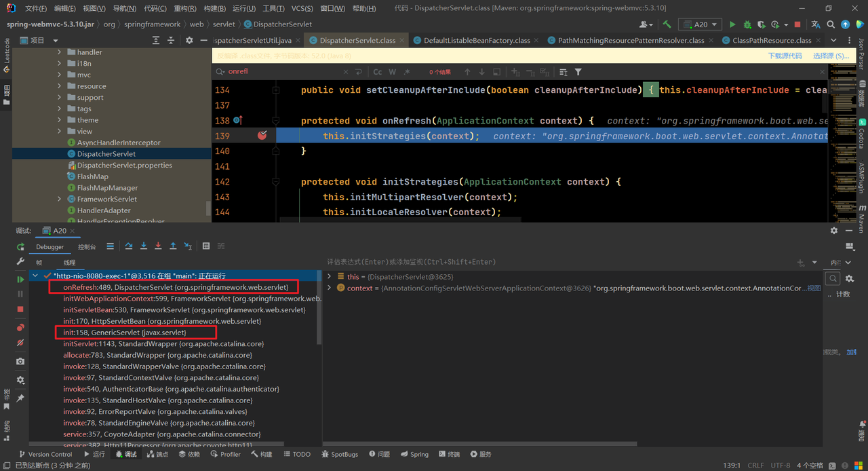
Task: Expand the 'context' variable node
Action: (330, 288)
